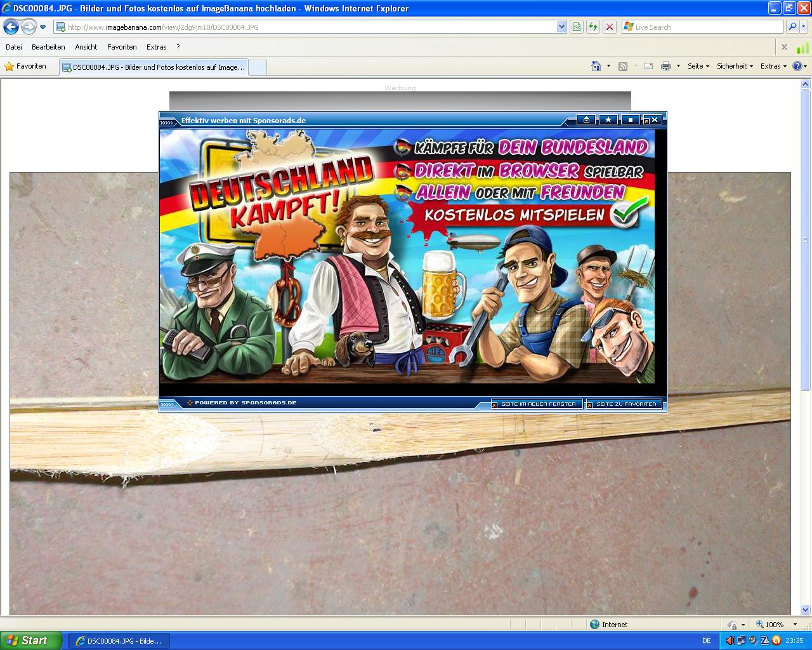The width and height of the screenshot is (812, 650).
Task: Go back with the Back arrow button
Action: click(x=11, y=27)
